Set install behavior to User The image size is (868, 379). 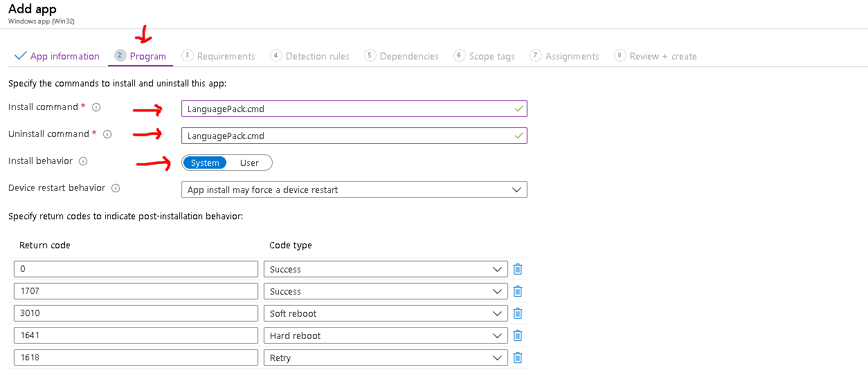point(249,163)
